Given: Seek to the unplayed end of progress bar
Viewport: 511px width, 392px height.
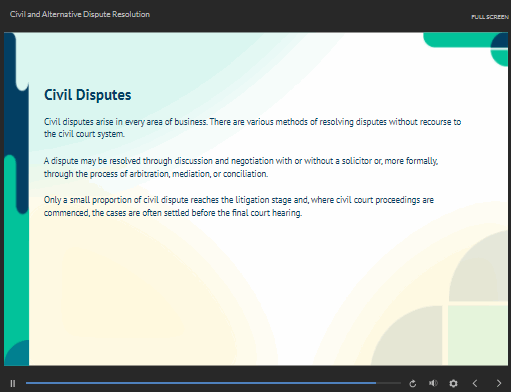Looking at the screenshot, I should [389, 383].
